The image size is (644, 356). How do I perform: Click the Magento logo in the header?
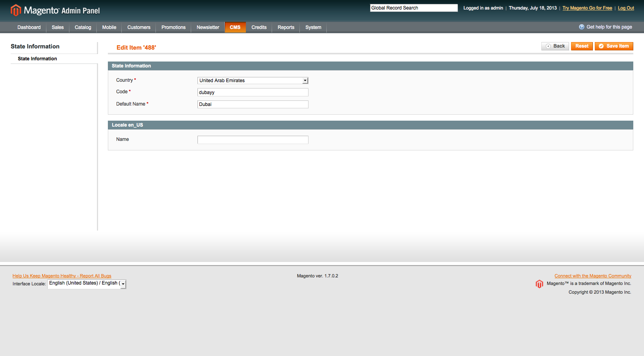coord(55,10)
